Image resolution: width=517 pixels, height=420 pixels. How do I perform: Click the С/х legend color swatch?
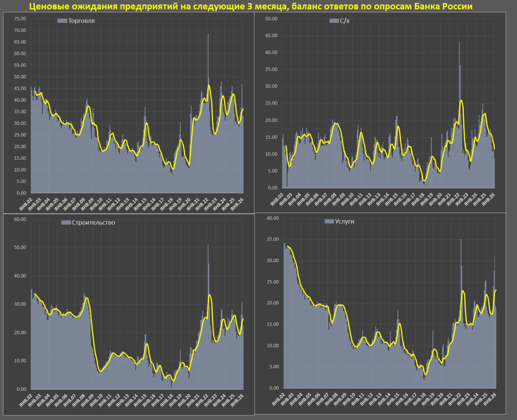(334, 21)
